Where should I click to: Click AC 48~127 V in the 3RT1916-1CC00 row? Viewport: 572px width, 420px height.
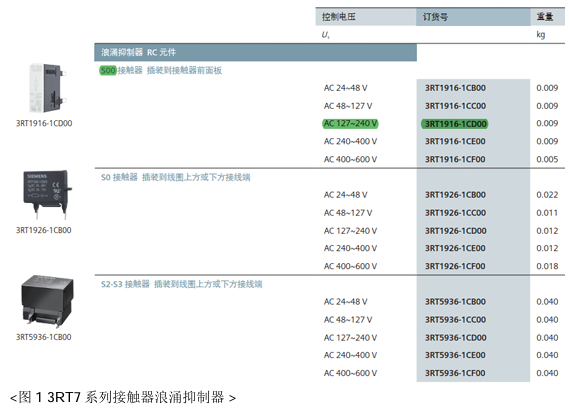(348, 106)
